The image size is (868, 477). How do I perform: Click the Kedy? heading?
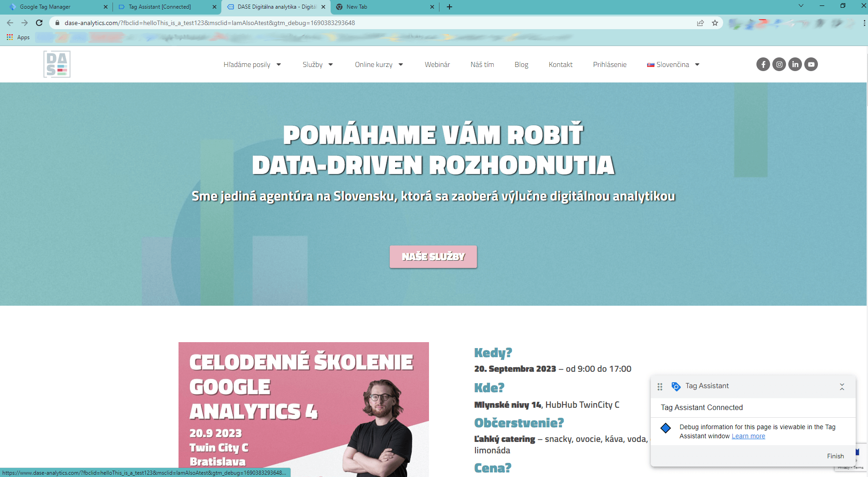click(x=493, y=353)
